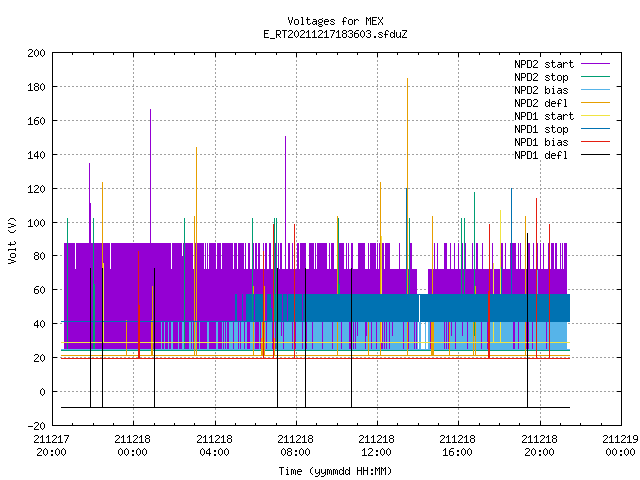640x480 pixels.
Task: Click the green NPD2 stop legend line
Action: coord(595,77)
